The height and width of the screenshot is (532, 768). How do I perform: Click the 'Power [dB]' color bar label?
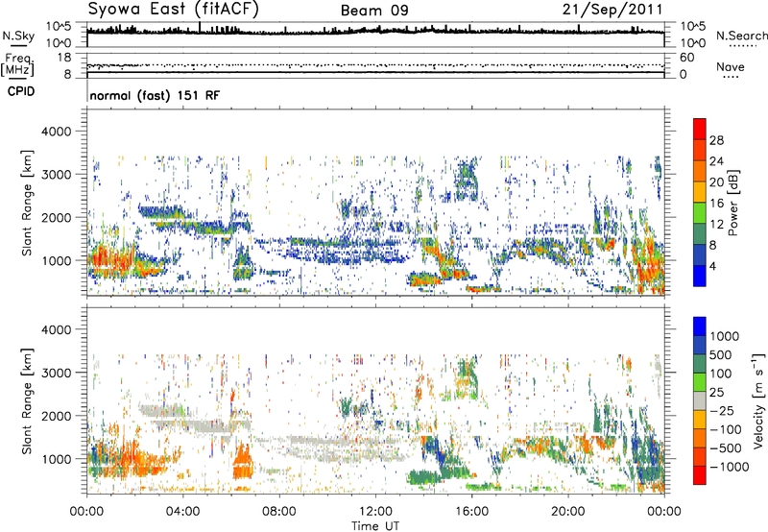coord(733,203)
